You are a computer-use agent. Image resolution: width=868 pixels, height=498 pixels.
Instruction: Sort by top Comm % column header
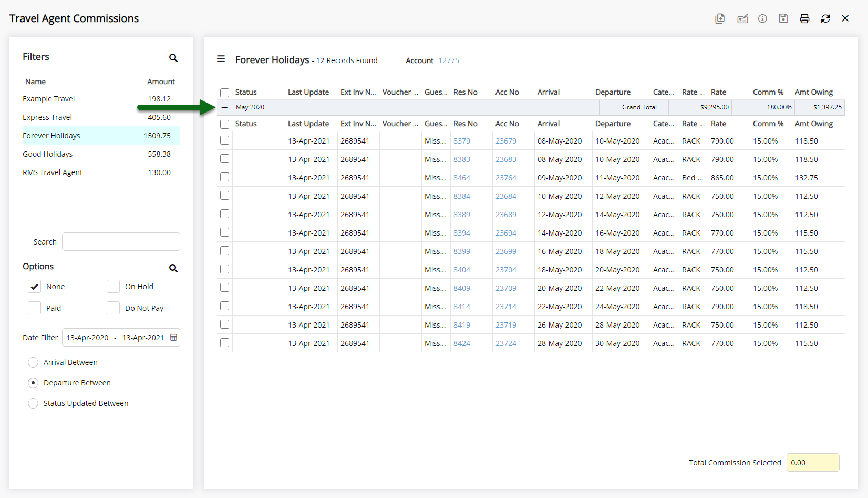click(x=768, y=92)
